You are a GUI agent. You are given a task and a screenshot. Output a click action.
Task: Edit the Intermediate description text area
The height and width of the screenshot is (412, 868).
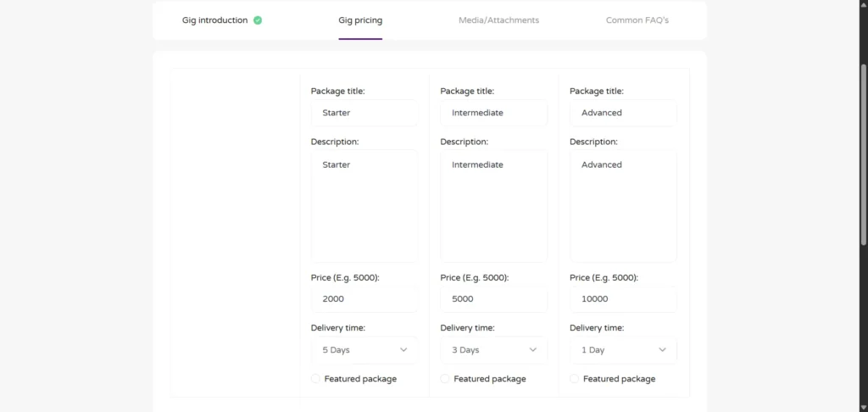(493, 206)
